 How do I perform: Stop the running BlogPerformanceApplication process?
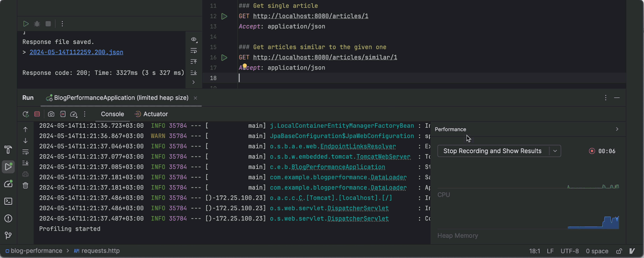(x=37, y=114)
